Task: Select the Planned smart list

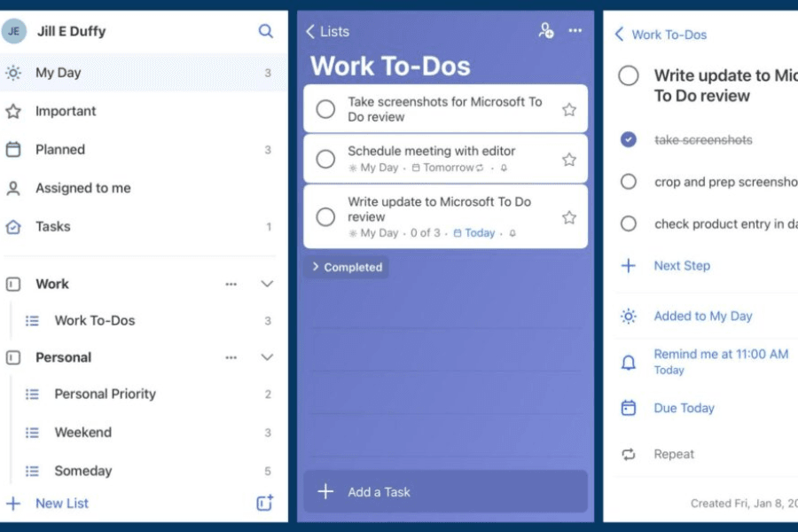Action: pos(60,150)
